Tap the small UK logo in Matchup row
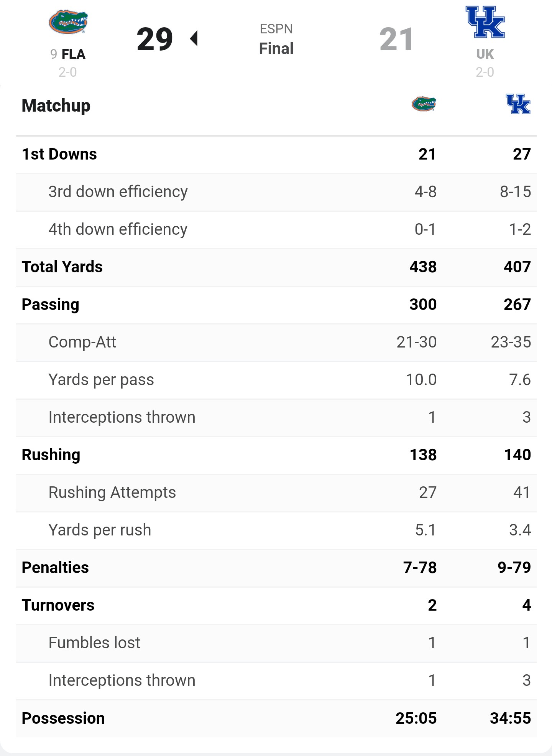552x756 pixels. pos(518,104)
